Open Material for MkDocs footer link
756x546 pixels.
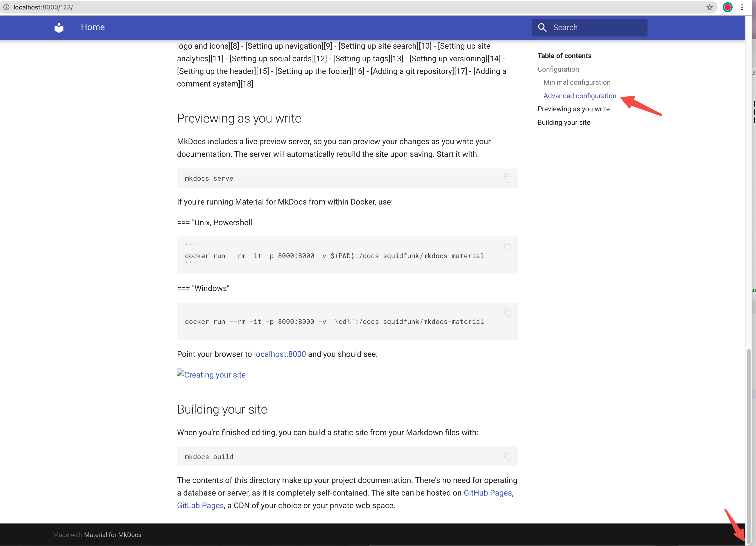click(x=112, y=535)
